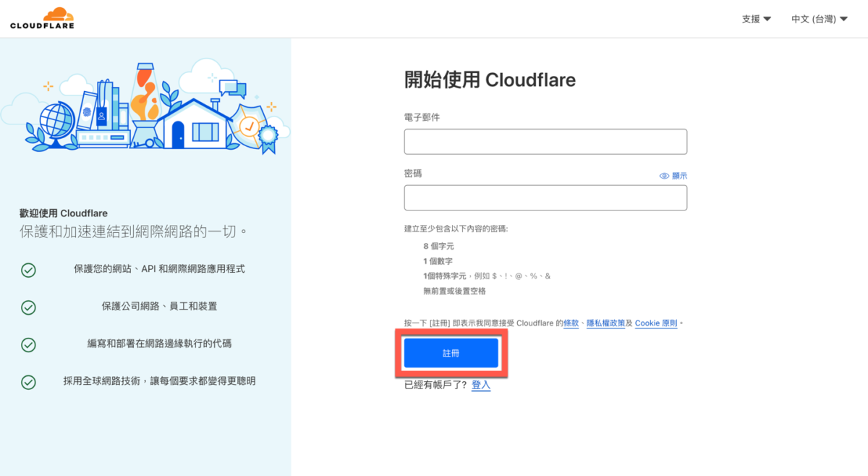Click the text 無前置或後置空格
This screenshot has width=868, height=476.
pyautogui.click(x=455, y=291)
